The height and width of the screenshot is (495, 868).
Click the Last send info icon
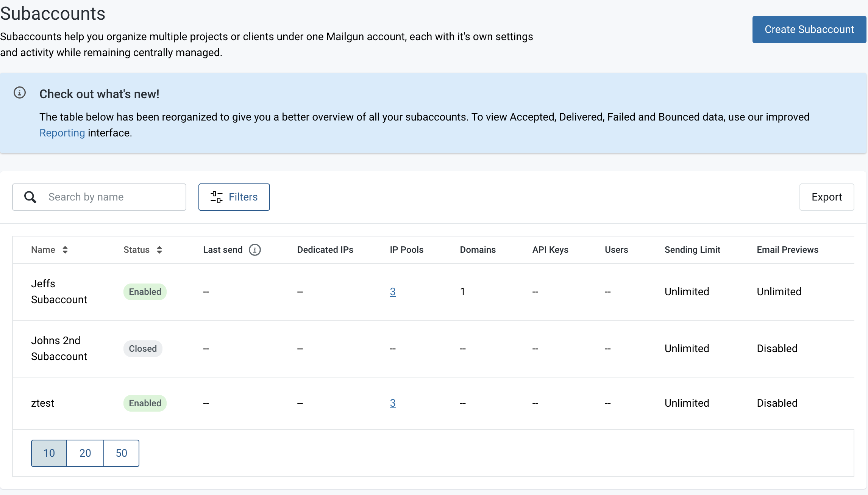[x=255, y=250]
